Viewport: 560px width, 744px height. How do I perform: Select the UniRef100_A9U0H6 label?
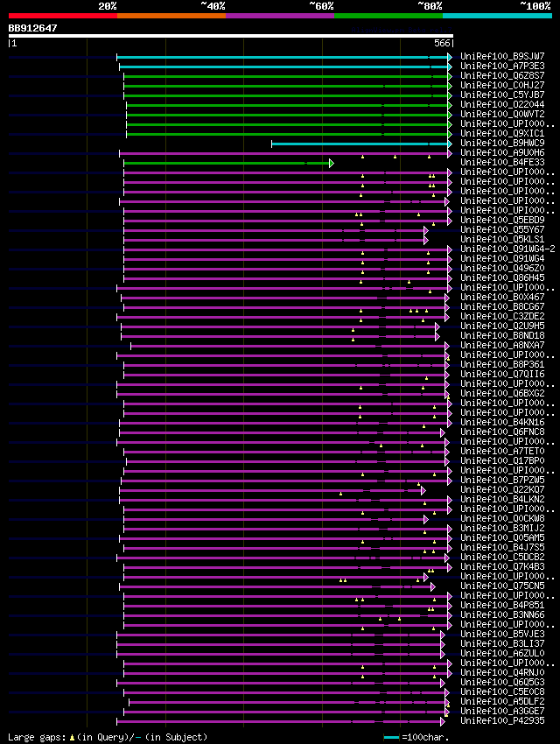(502, 152)
